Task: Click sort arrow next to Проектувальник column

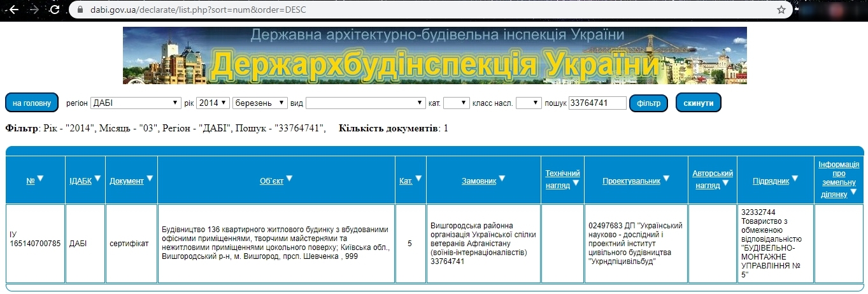Action: coord(667,179)
